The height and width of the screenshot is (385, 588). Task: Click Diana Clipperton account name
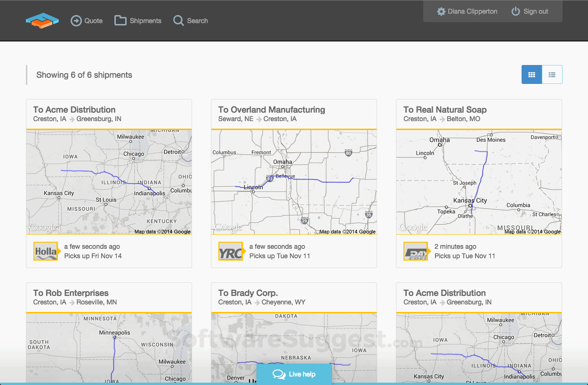pos(472,11)
